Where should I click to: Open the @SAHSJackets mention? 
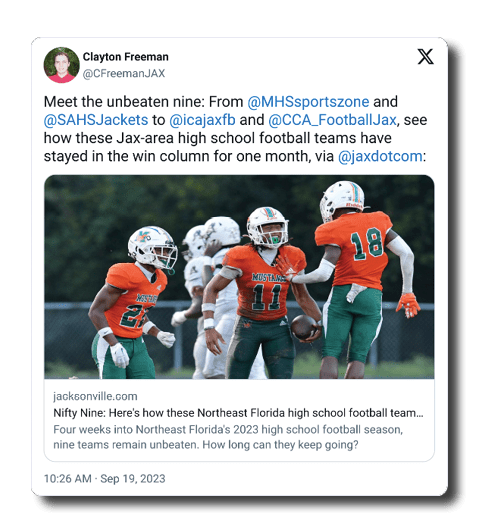pos(96,120)
